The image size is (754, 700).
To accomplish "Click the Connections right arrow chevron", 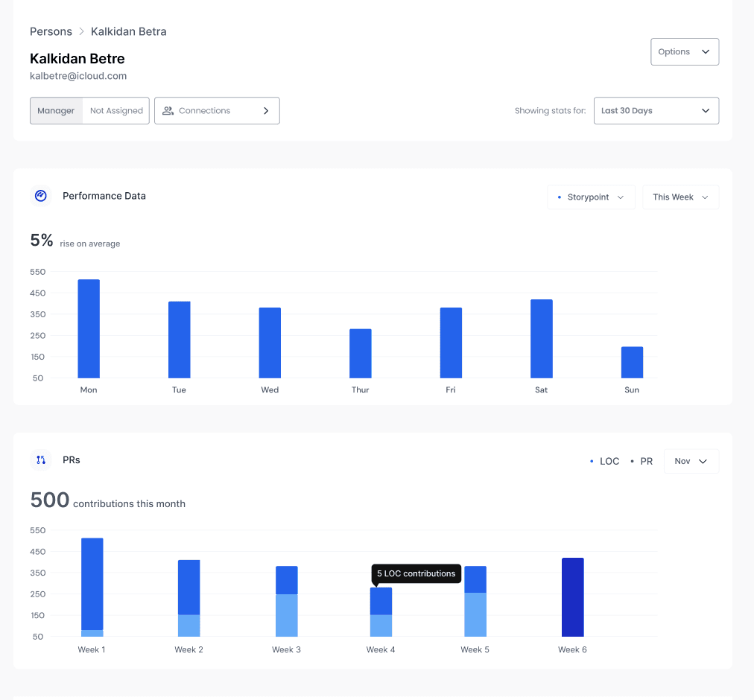I will click(x=266, y=111).
